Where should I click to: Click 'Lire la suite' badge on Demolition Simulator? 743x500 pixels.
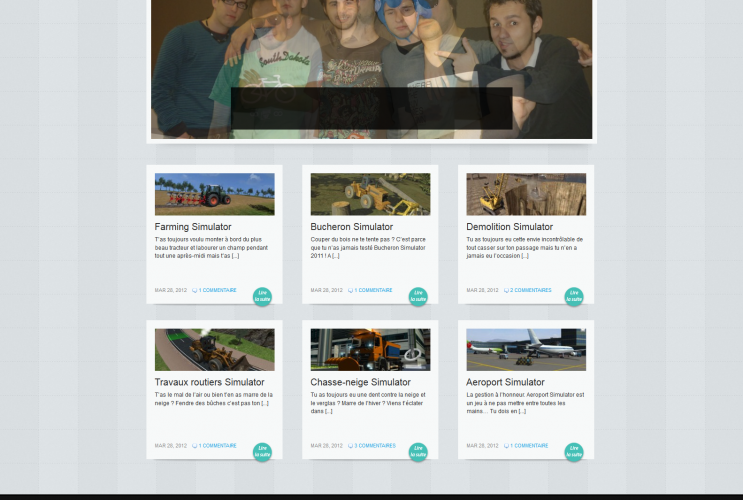coord(574,297)
